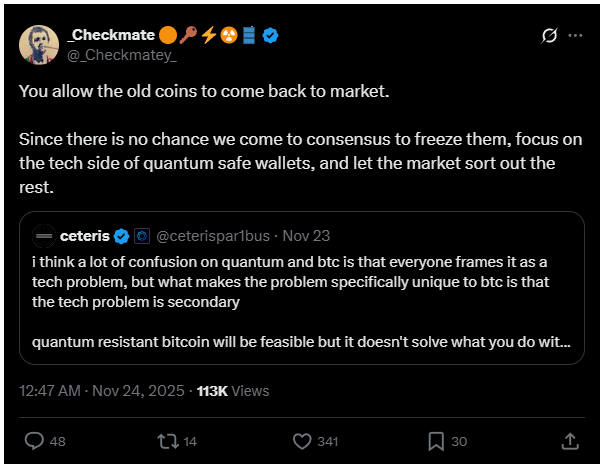This screenshot has width=604, height=468.
Task: Click _Checkmate's profile avatar
Action: [39, 43]
